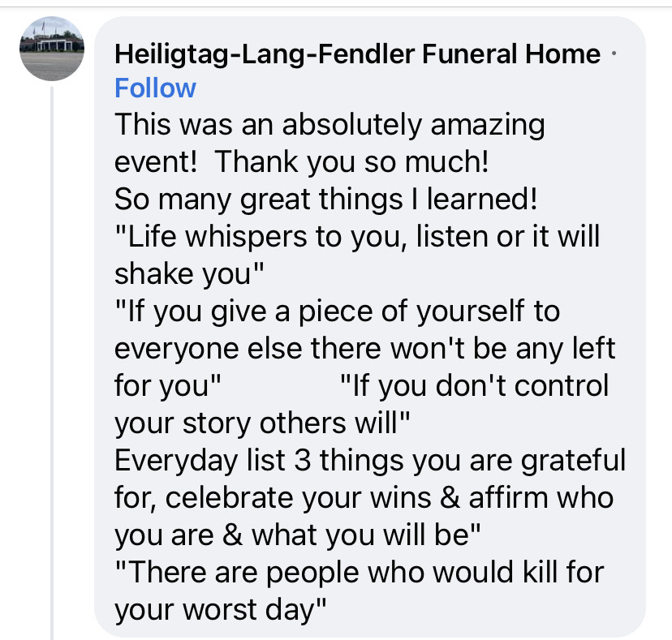Click the 'everyone else there won't be' line

[364, 349]
